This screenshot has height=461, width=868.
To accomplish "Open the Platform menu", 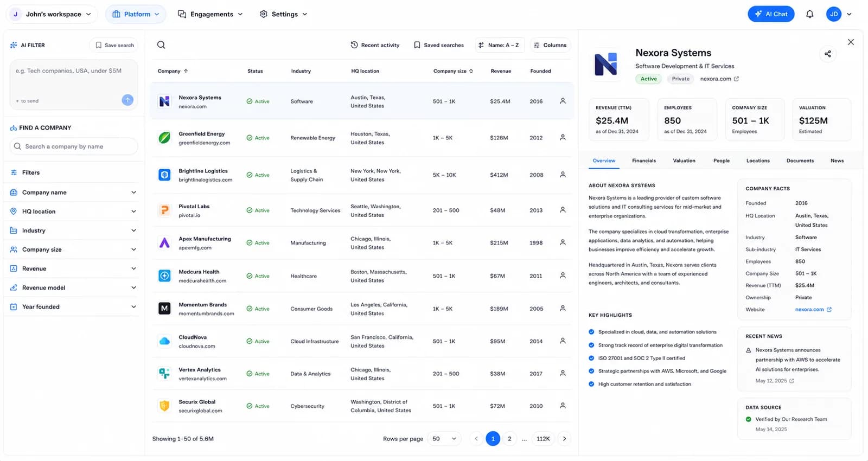I will tap(136, 14).
